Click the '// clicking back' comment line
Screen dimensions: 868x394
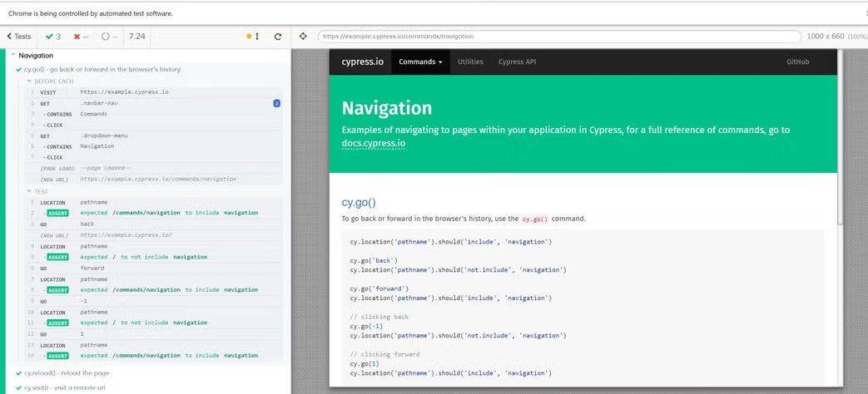click(x=379, y=317)
